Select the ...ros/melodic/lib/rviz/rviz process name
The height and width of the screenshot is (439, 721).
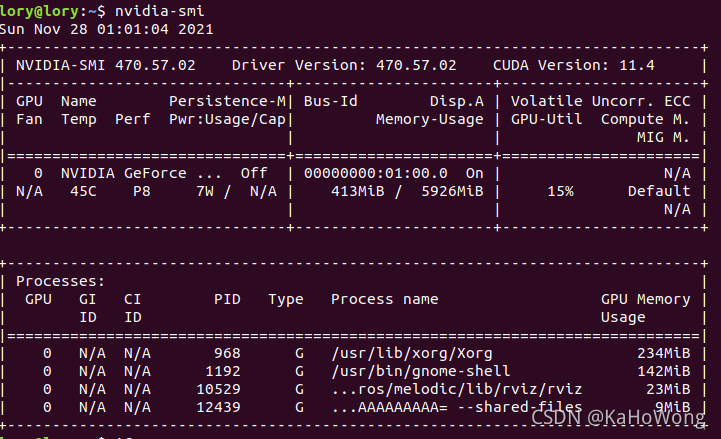click(x=457, y=389)
